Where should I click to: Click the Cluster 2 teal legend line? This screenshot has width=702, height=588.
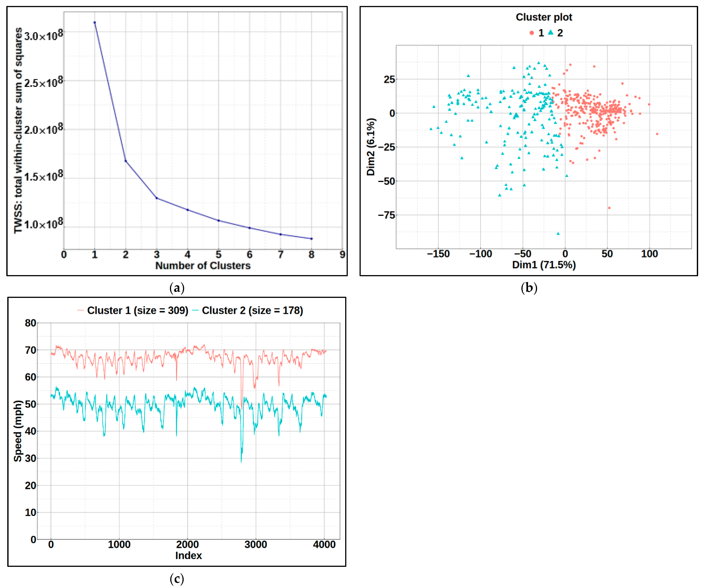click(196, 310)
